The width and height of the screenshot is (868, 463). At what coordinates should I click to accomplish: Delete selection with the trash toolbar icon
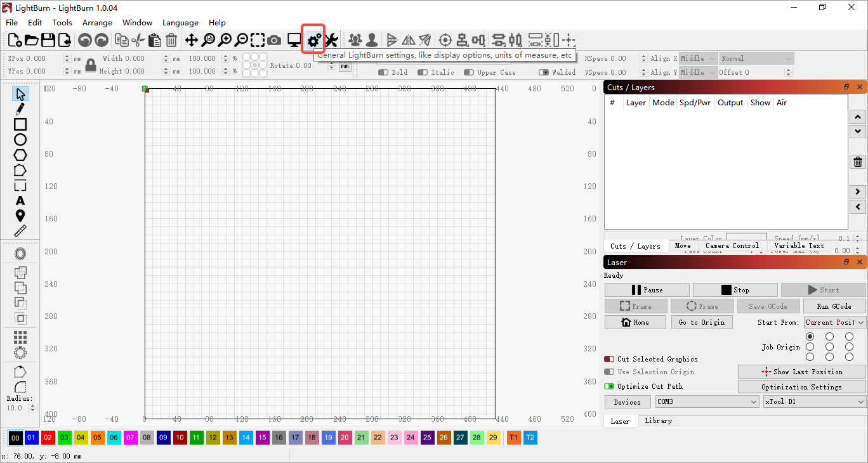click(171, 41)
